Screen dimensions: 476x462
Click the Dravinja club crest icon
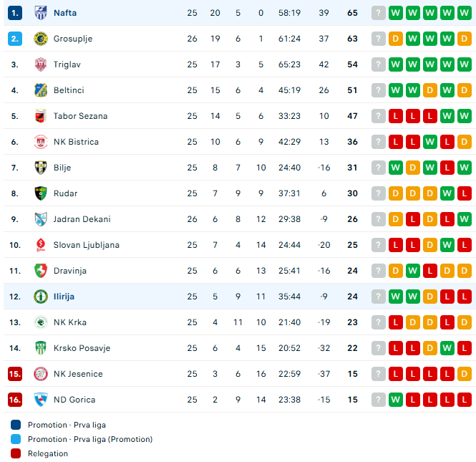(40, 271)
